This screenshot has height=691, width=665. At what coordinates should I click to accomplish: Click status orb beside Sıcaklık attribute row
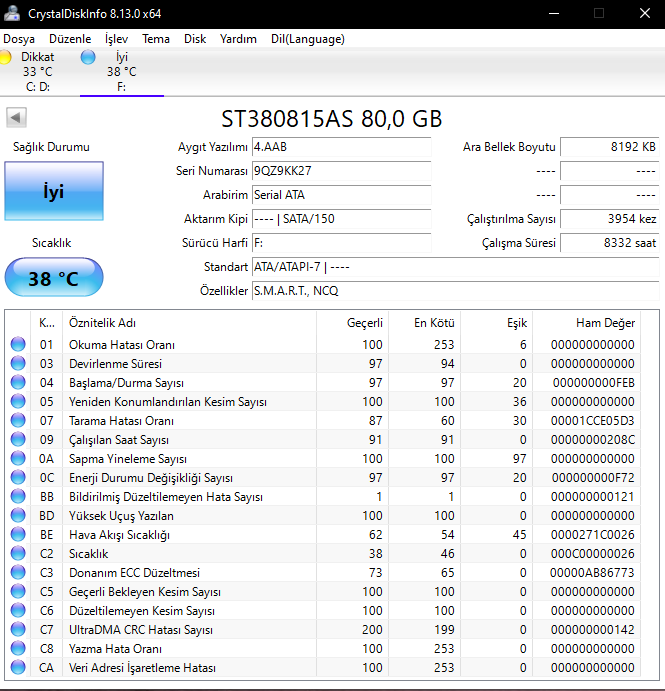pos(17,554)
